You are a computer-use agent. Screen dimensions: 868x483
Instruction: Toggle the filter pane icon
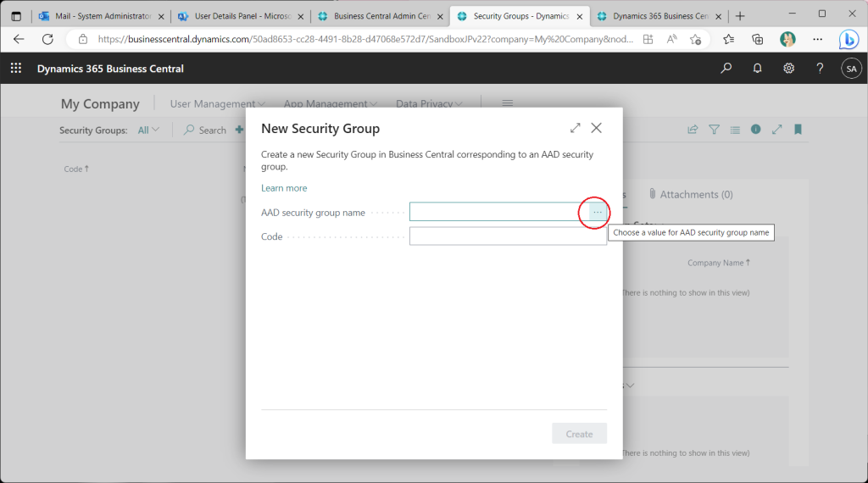coord(714,130)
